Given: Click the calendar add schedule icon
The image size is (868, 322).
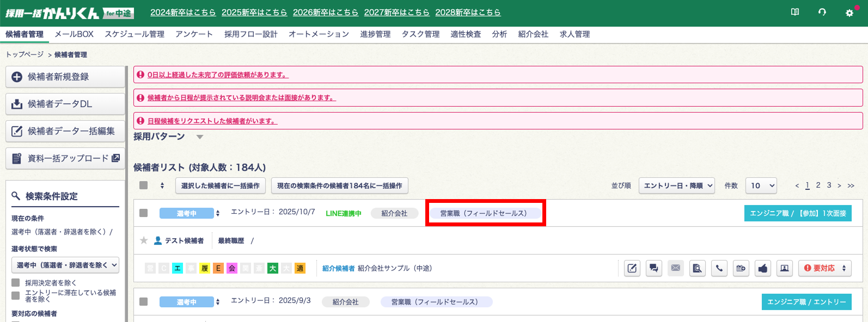Looking at the screenshot, I should click(x=741, y=268).
